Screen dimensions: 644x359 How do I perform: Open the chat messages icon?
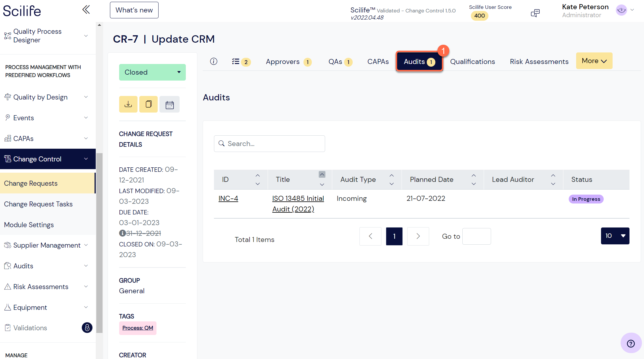click(535, 13)
